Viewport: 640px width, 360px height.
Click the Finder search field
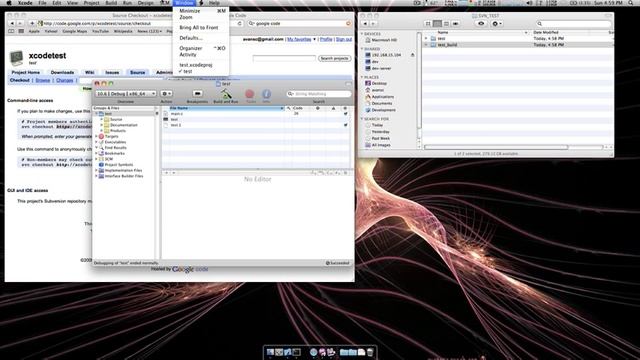pos(573,24)
